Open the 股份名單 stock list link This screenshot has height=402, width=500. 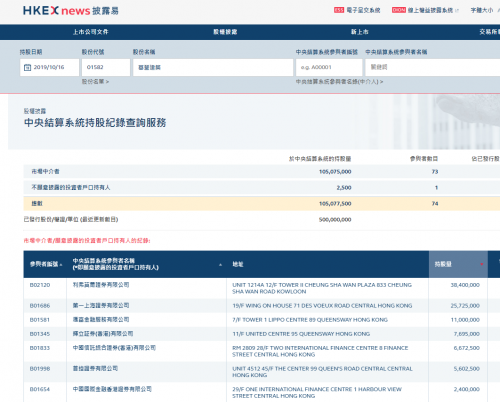[x=95, y=82]
